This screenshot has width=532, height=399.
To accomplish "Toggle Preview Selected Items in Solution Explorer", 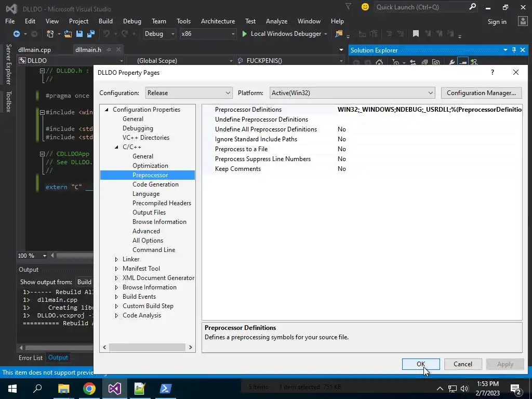I will (x=462, y=62).
